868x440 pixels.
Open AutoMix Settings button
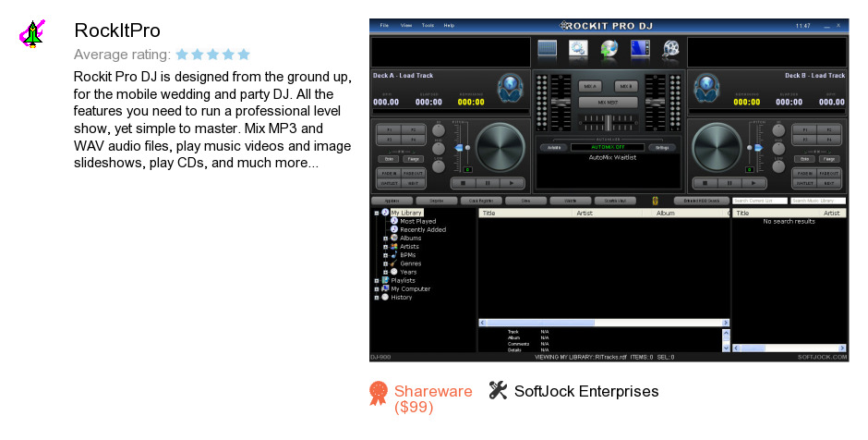[x=663, y=147]
